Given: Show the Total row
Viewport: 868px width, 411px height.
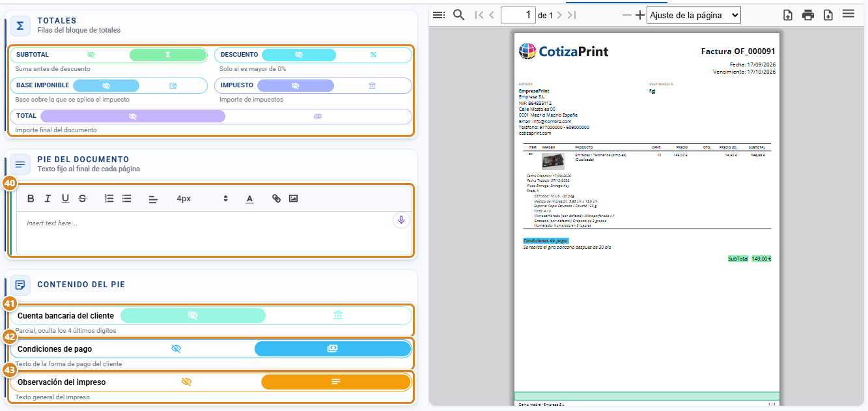Looking at the screenshot, I should pos(318,117).
